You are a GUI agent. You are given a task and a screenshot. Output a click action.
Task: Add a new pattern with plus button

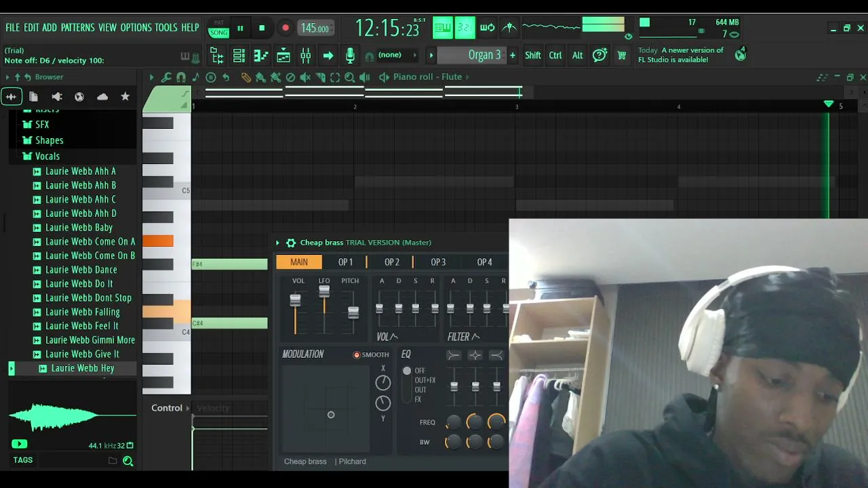(513, 56)
